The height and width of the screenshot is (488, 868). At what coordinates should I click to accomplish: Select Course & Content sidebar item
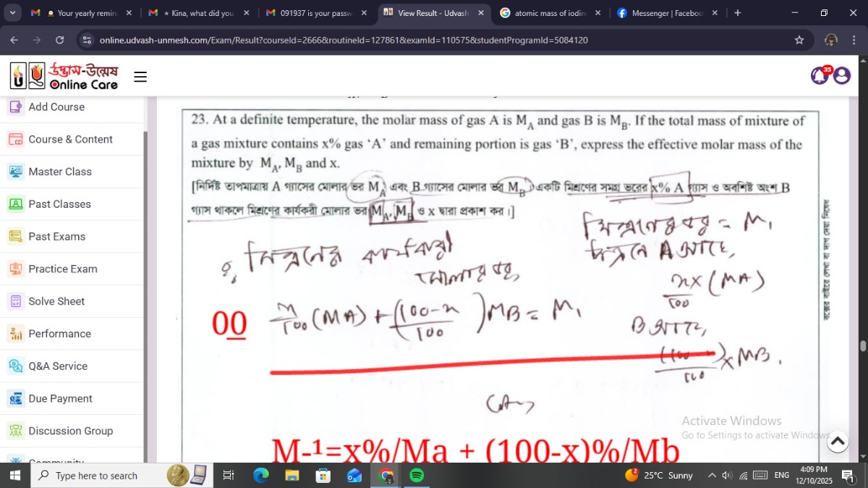70,139
